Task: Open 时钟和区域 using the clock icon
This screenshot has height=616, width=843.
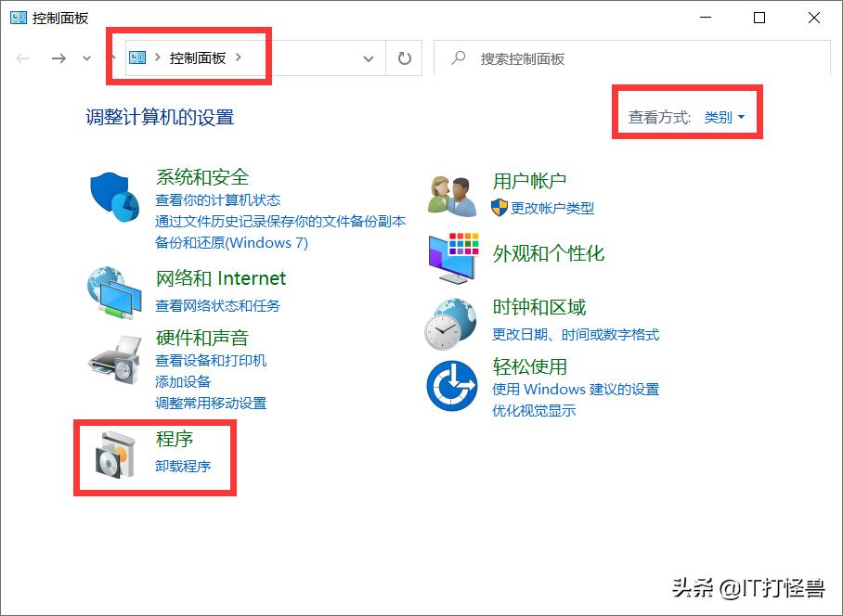Action: click(x=452, y=324)
